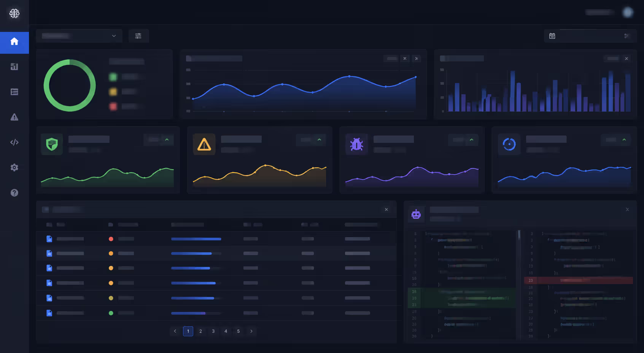644x353 pixels.
Task: Open settings via the gear sidebar icon
Action: pos(14,168)
